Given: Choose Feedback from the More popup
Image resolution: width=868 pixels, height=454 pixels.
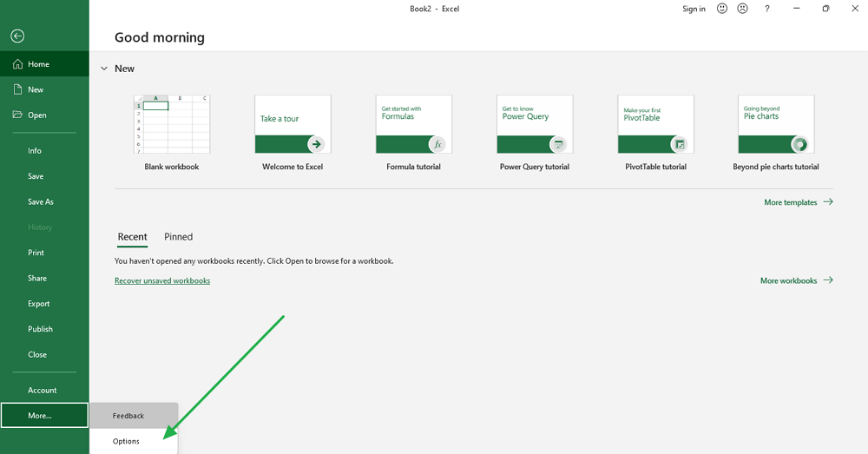Looking at the screenshot, I should (x=134, y=416).
